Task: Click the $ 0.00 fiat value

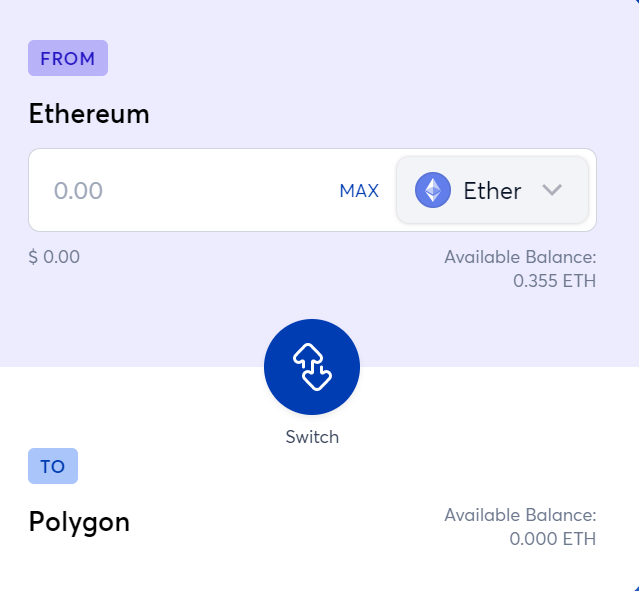Action: click(x=54, y=257)
